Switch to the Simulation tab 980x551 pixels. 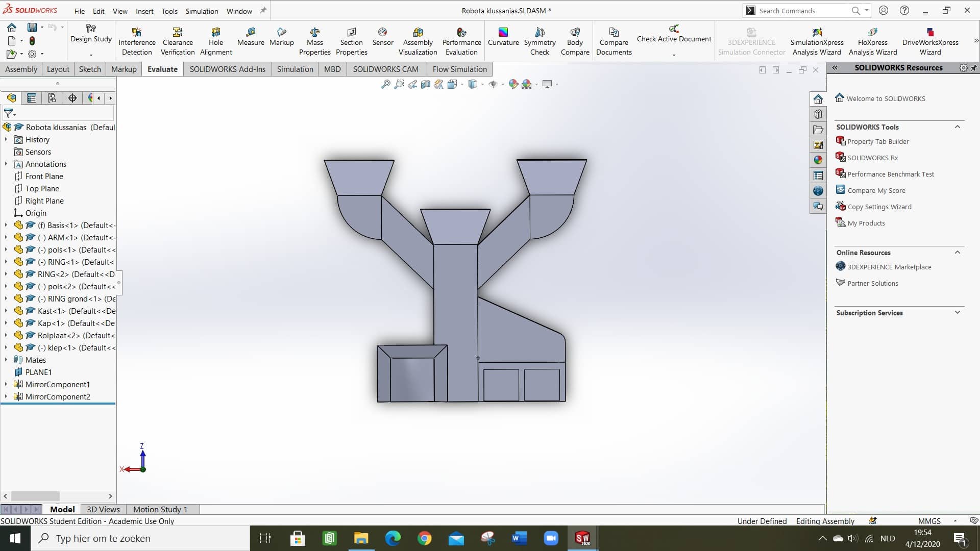click(x=295, y=69)
